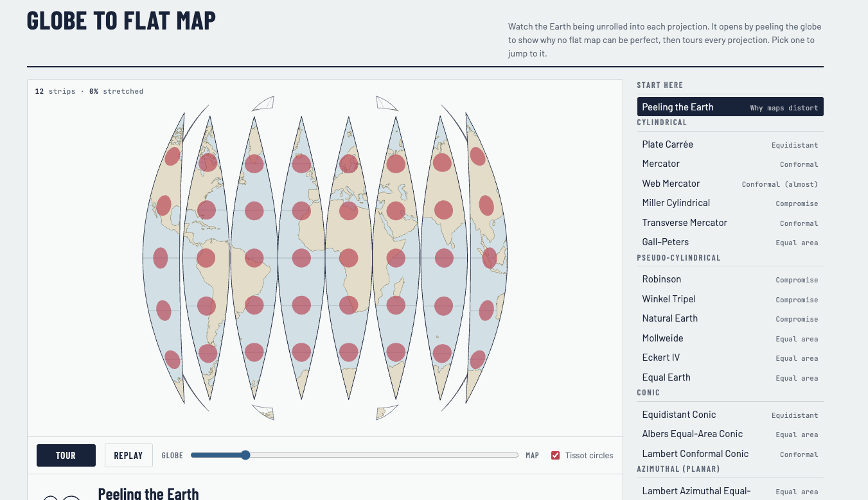Select the Gall-Peters projection
868x500 pixels.
point(730,242)
